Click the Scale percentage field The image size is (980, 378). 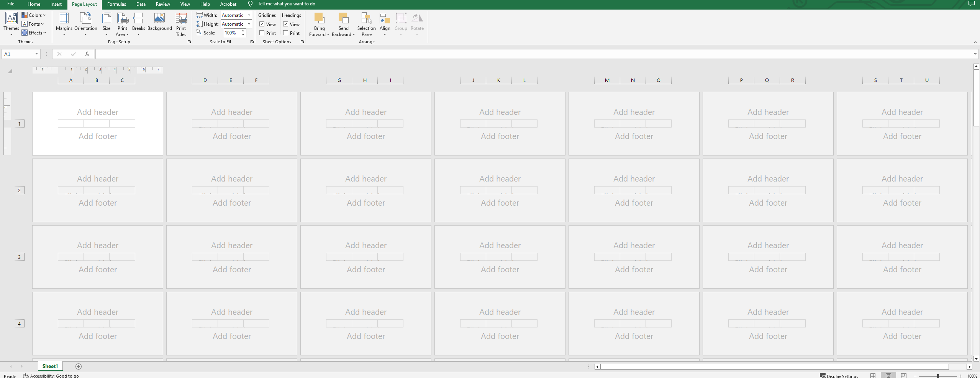(232, 33)
